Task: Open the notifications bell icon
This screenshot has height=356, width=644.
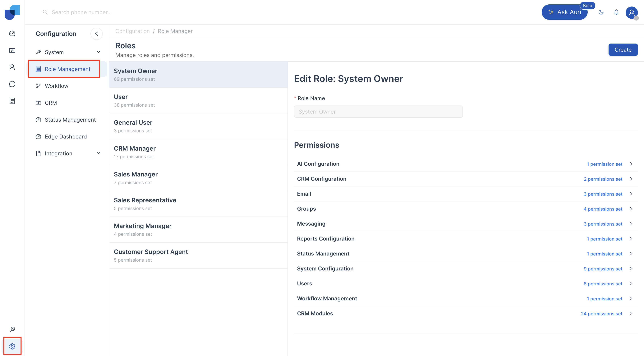Action: click(616, 12)
